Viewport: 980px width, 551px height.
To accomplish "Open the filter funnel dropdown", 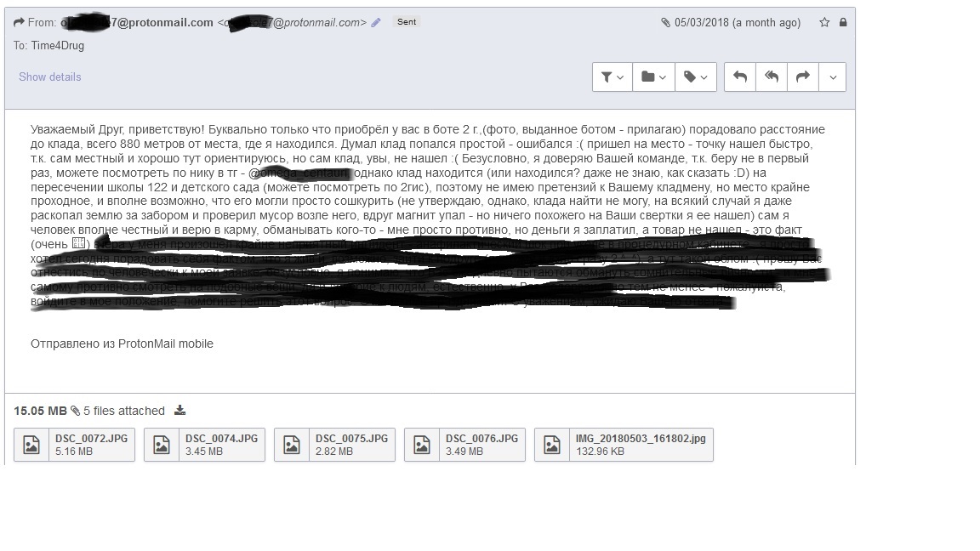I will pyautogui.click(x=612, y=77).
